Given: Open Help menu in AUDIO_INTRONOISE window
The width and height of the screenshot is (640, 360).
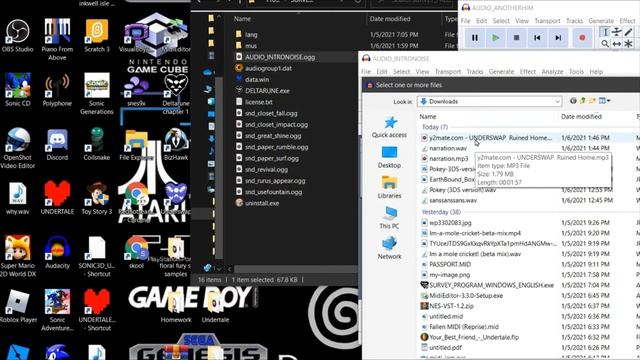Looking at the screenshot, I should (596, 71).
